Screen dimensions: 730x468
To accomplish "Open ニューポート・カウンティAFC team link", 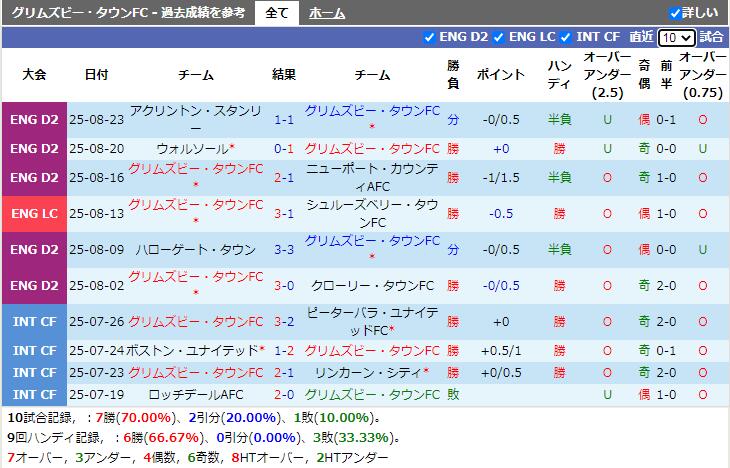I will pyautogui.click(x=372, y=177).
